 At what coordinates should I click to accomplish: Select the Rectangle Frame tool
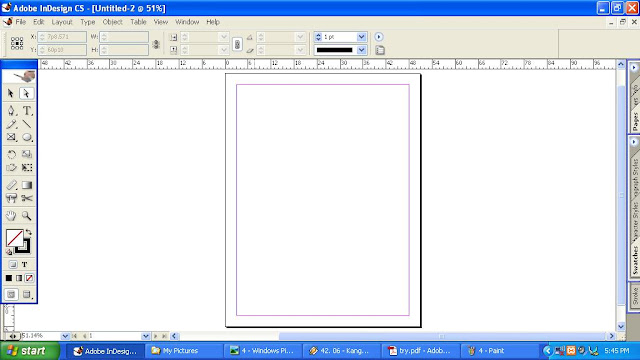(11, 137)
